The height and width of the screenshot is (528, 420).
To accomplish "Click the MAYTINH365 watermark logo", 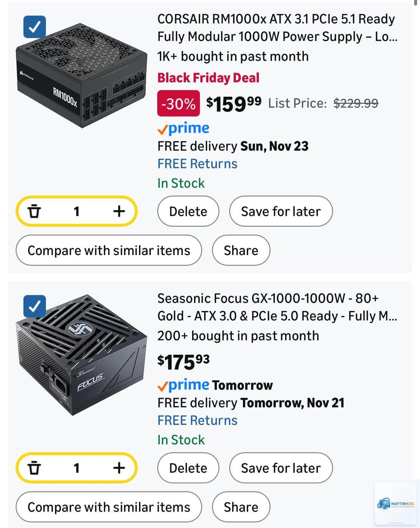I will (x=395, y=504).
